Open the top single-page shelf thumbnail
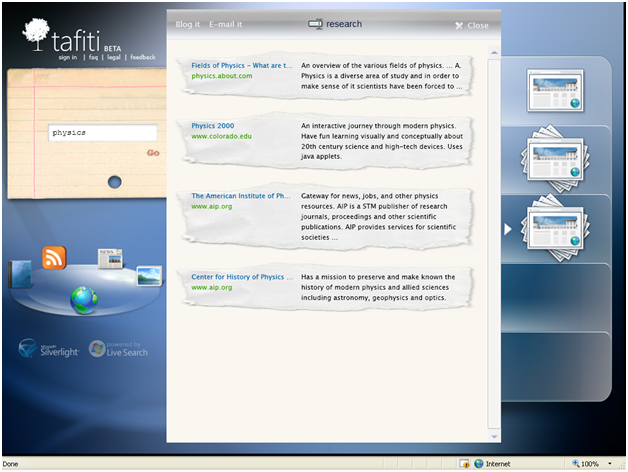This screenshot has height=472, width=628. [x=555, y=91]
